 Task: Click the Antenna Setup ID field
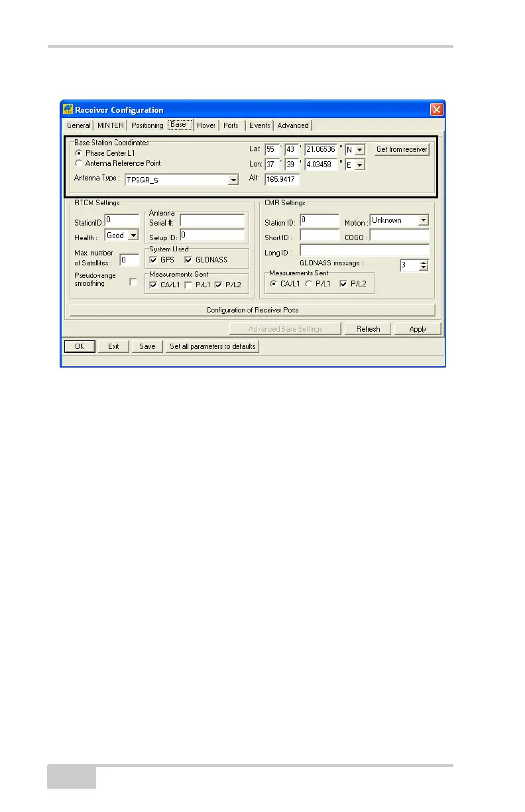coord(212,235)
